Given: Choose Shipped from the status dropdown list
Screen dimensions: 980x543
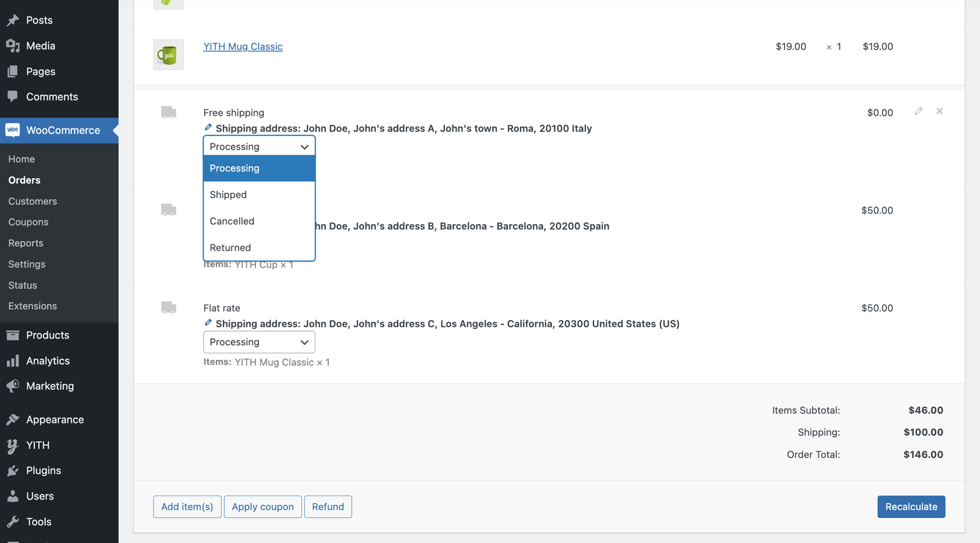Looking at the screenshot, I should [x=228, y=194].
